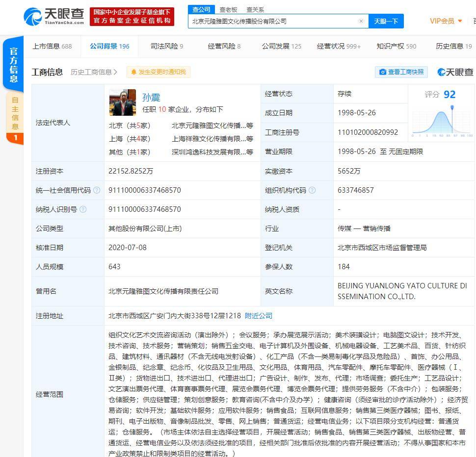Click the red 国家中小企业发展子基金旗下 banner
The image size is (476, 457).
(132, 16)
